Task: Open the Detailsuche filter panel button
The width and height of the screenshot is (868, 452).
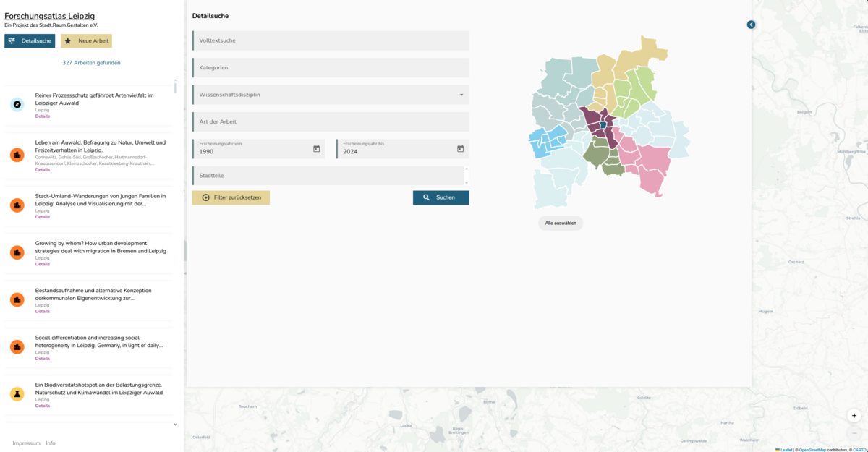Action: (x=30, y=41)
